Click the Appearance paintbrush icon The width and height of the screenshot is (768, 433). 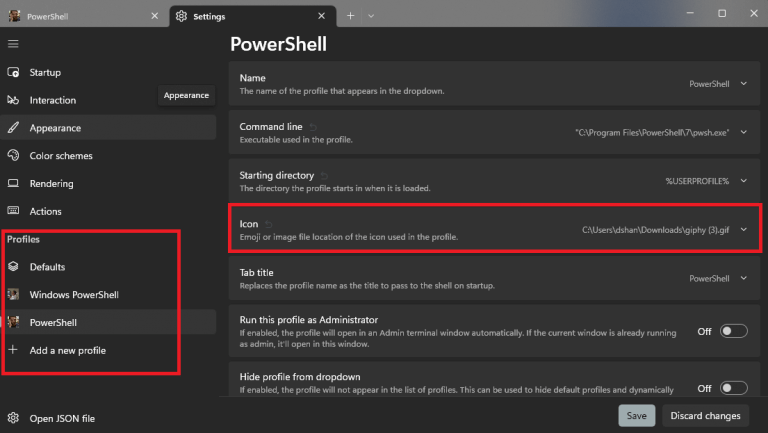13,128
